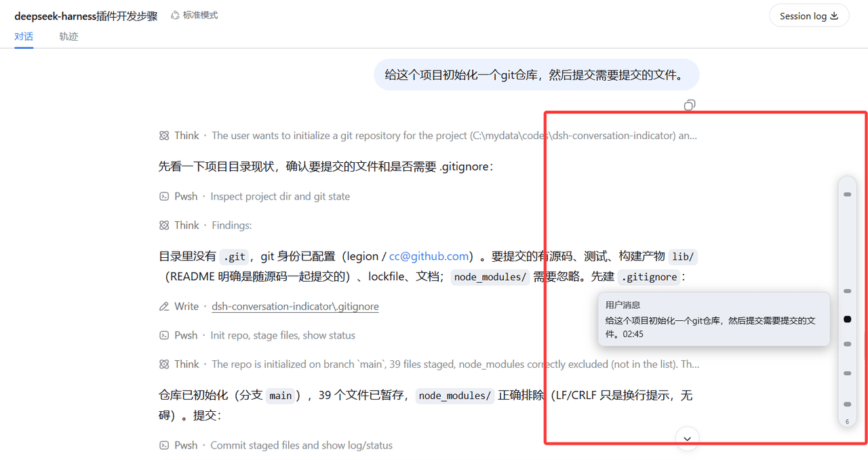
Task: Jump to the bottommost timeline marker
Action: click(847, 404)
